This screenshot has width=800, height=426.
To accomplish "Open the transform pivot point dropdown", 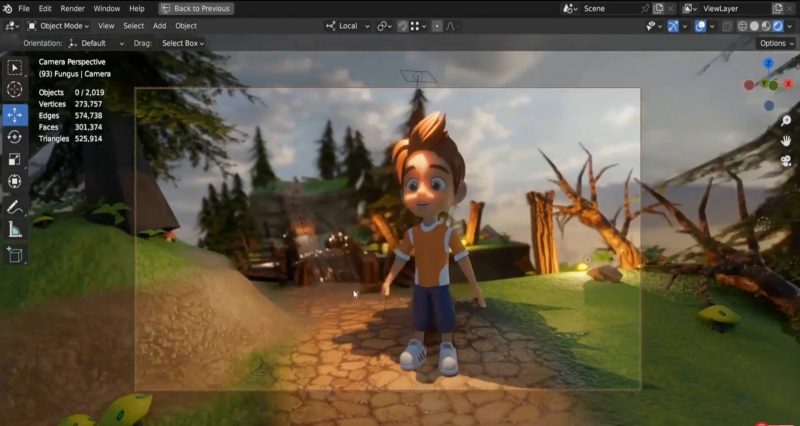I will point(384,26).
